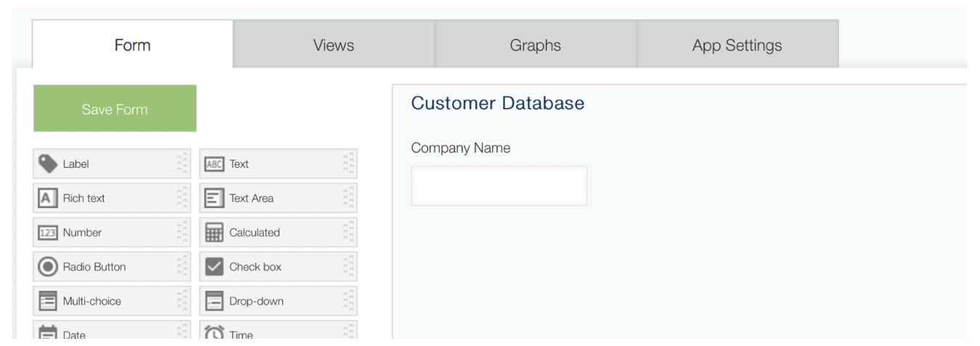Choose the Rich text field icon
Screen dimensions: 980x346
[47, 198]
